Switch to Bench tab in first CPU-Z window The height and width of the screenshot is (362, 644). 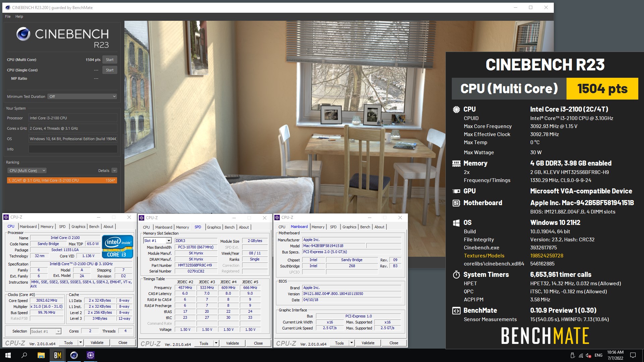[94, 227]
